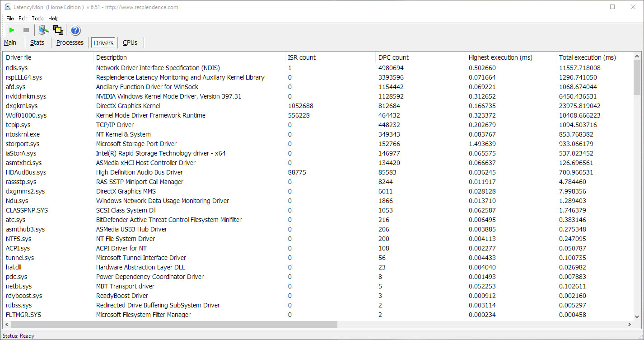The height and width of the screenshot is (340, 644).
Task: Select the afd.sys driver row
Action: pyautogui.click(x=318, y=87)
